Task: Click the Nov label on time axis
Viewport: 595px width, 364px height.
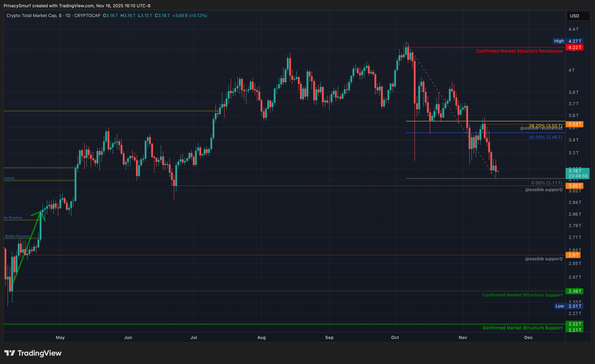Action: pos(463,337)
